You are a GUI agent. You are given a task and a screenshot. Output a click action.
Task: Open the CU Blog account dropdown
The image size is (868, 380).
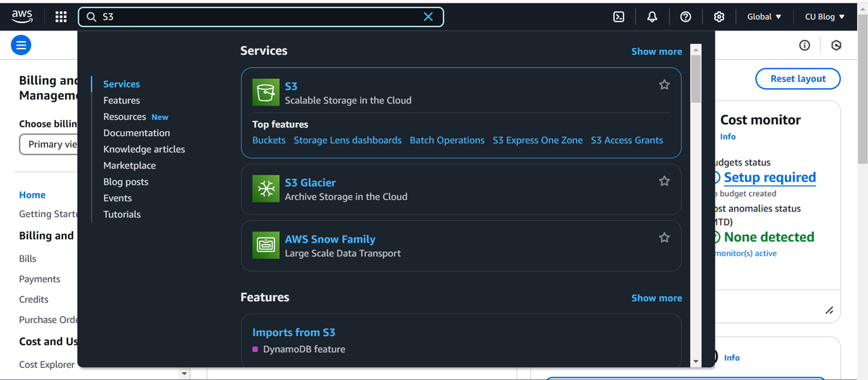point(825,17)
